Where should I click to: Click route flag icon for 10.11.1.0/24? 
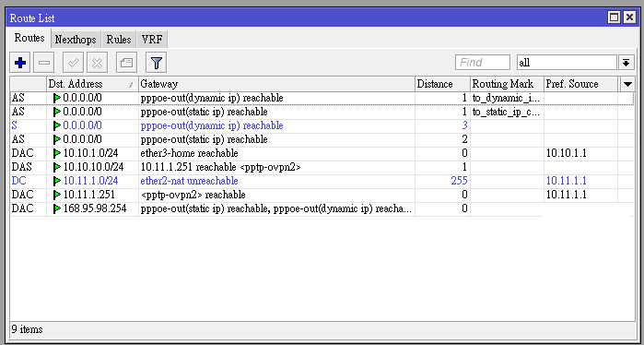[x=57, y=182]
